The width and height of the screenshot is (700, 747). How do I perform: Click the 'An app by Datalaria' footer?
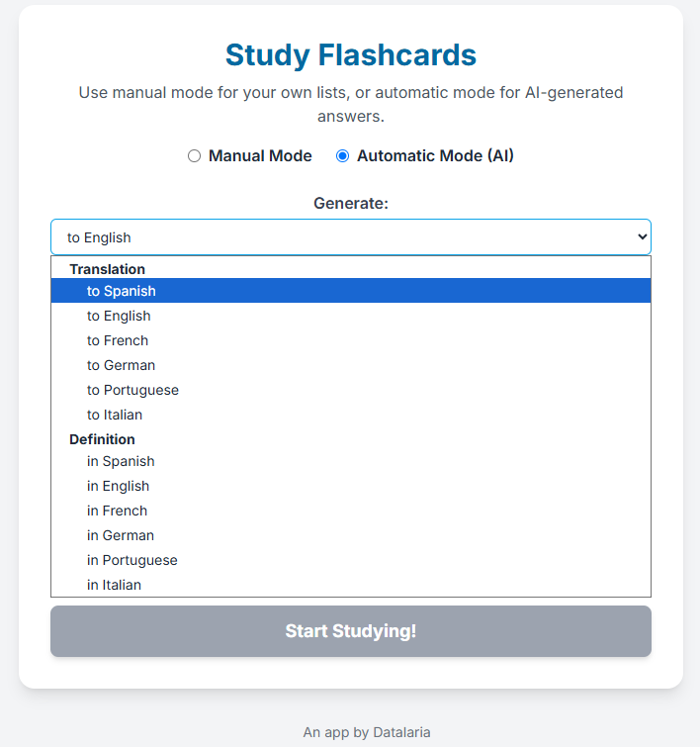point(367,732)
